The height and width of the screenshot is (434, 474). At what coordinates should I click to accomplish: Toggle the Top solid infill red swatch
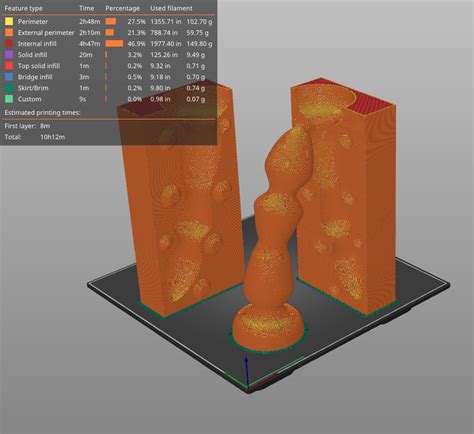[x=9, y=66]
